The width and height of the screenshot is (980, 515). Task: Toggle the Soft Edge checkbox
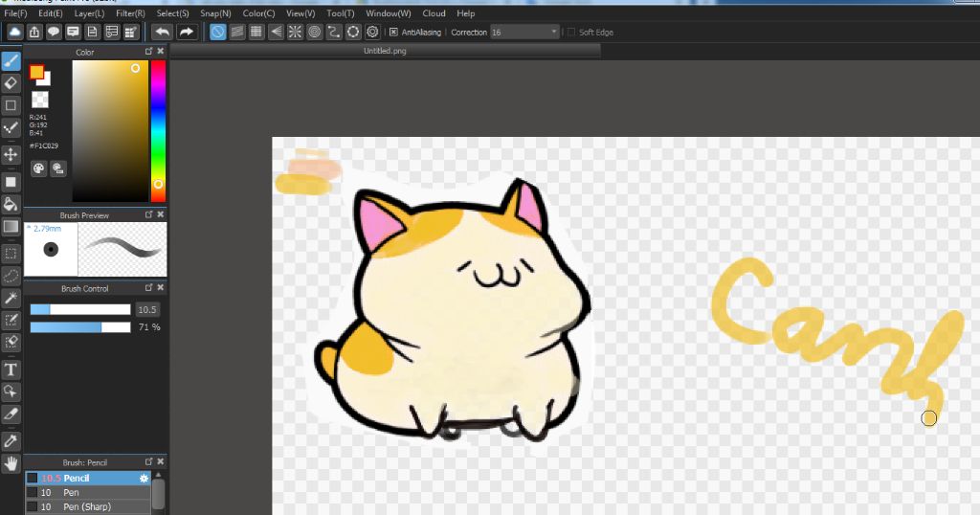(570, 32)
